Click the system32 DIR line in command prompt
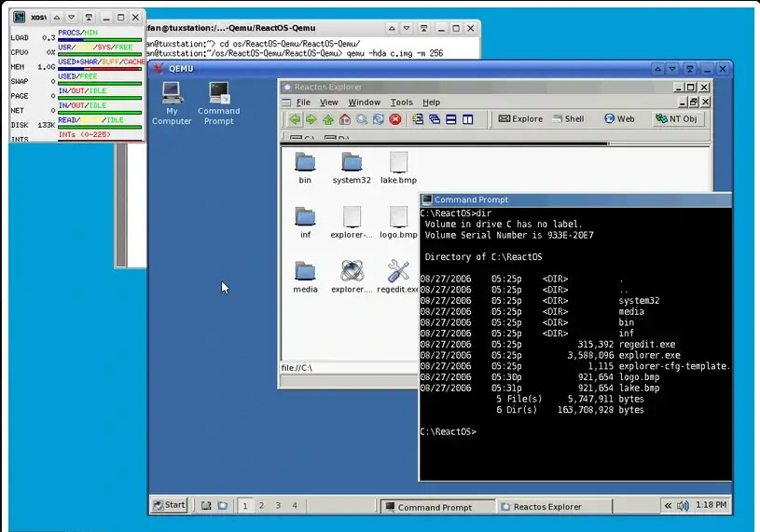Screen dimensions: 760x532 540,301
